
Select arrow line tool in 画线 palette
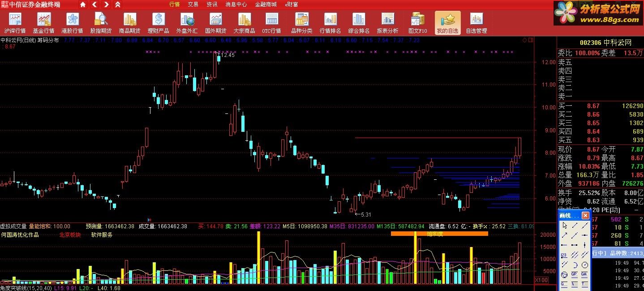pyautogui.click(x=565, y=235)
